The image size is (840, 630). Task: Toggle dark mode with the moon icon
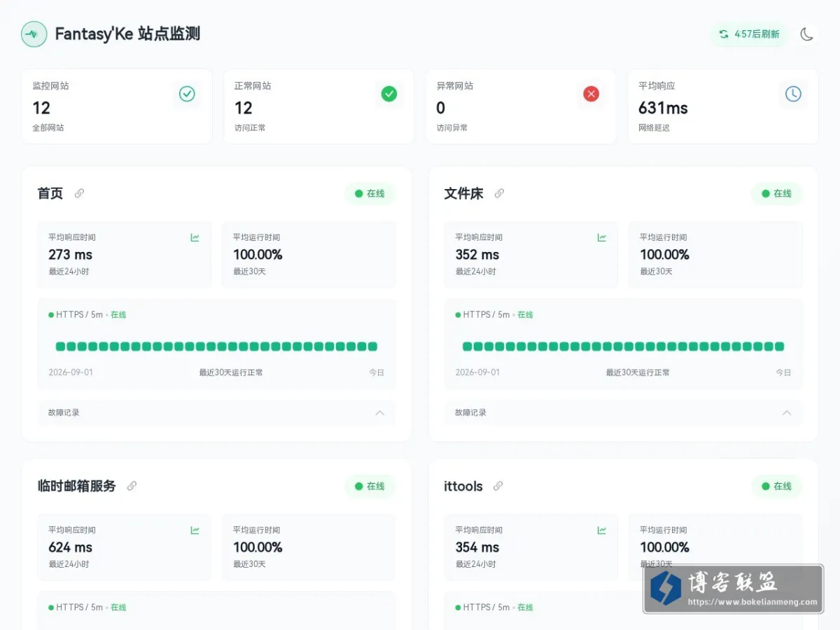[x=807, y=34]
